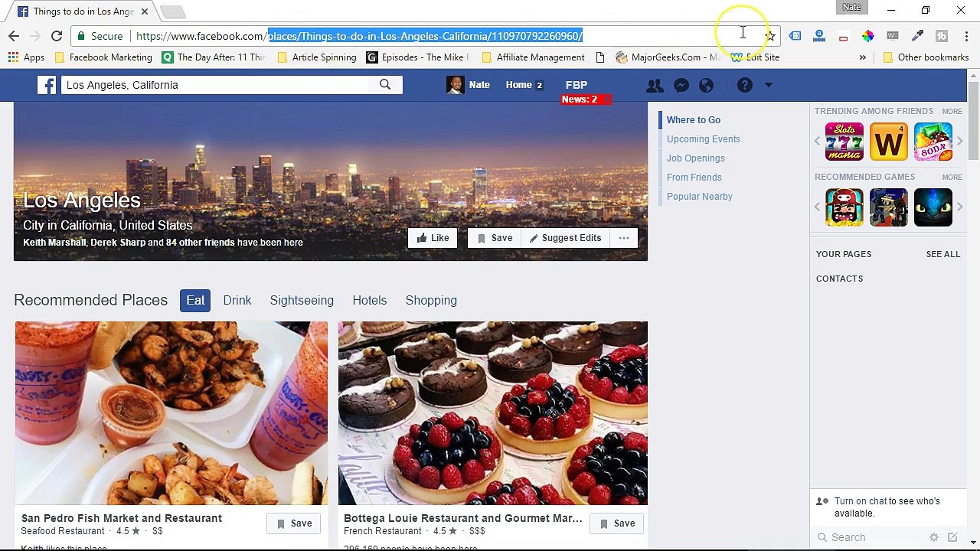Open Candy Crush Soda game icon
This screenshot has width=980, height=551.
tap(933, 142)
